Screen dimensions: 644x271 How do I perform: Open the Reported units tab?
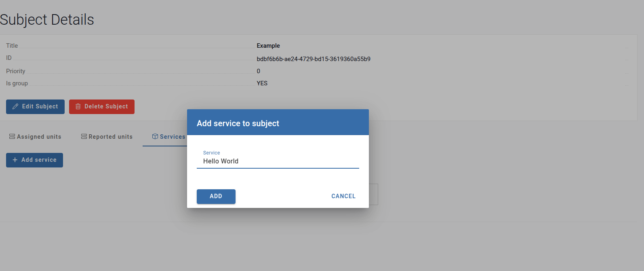coord(110,137)
